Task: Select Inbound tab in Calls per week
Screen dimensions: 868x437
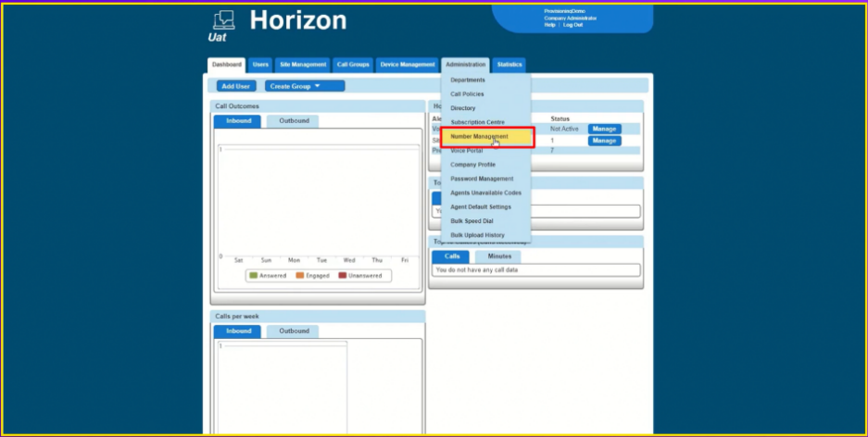Action: [x=237, y=331]
